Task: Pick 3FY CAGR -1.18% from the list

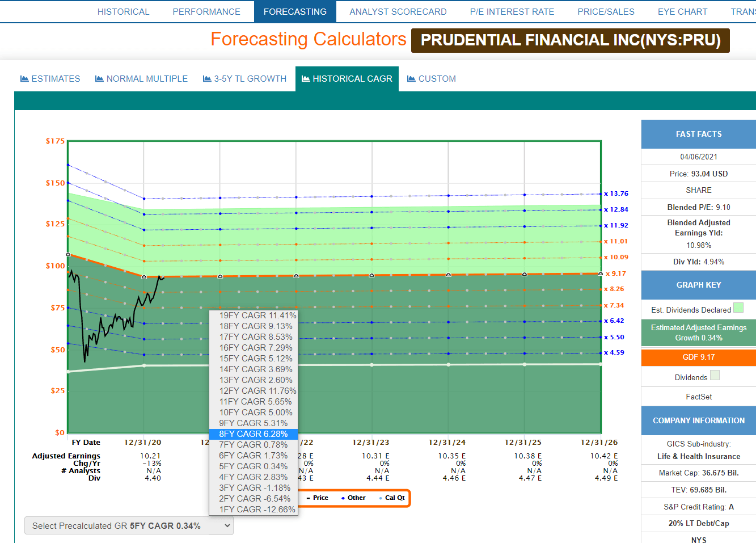Action: 254,488
